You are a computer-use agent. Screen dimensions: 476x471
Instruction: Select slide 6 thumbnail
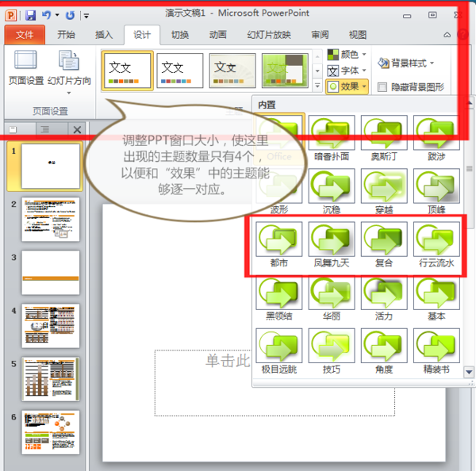point(51,432)
